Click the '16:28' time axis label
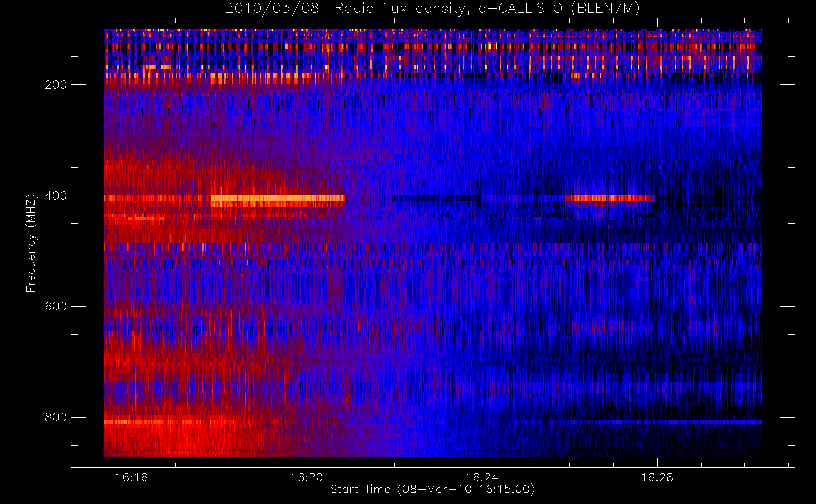816x504 pixels. [x=657, y=477]
